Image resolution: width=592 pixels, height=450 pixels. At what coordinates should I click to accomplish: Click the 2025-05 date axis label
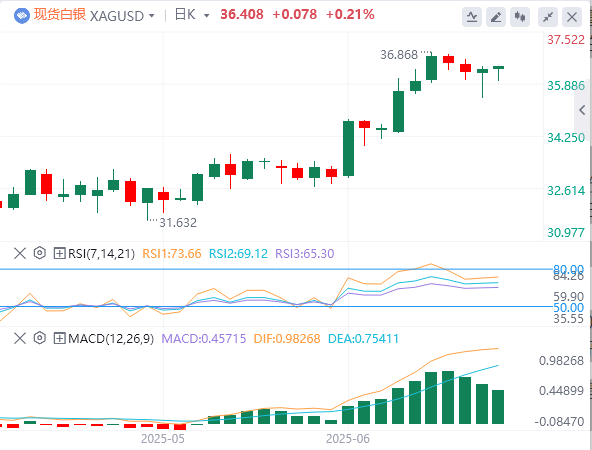[x=163, y=439]
